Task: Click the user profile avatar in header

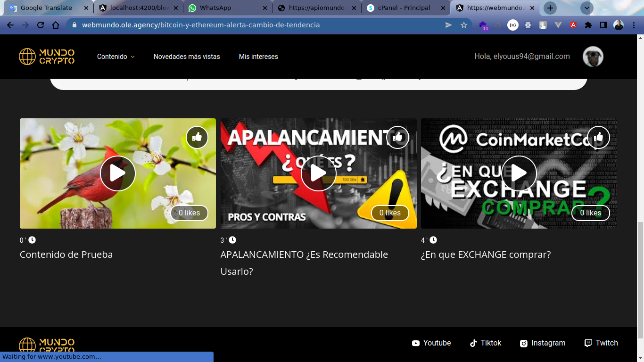Action: click(x=593, y=57)
